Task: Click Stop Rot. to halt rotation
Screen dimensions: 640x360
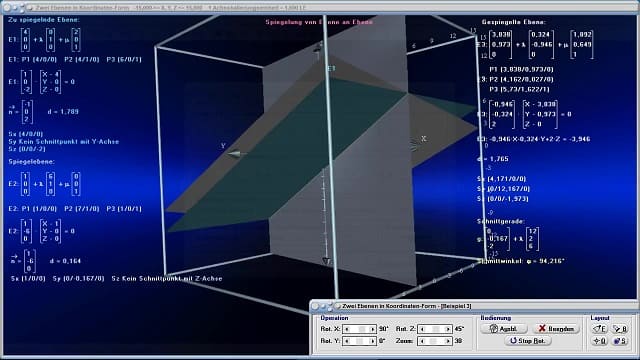Action: click(528, 340)
